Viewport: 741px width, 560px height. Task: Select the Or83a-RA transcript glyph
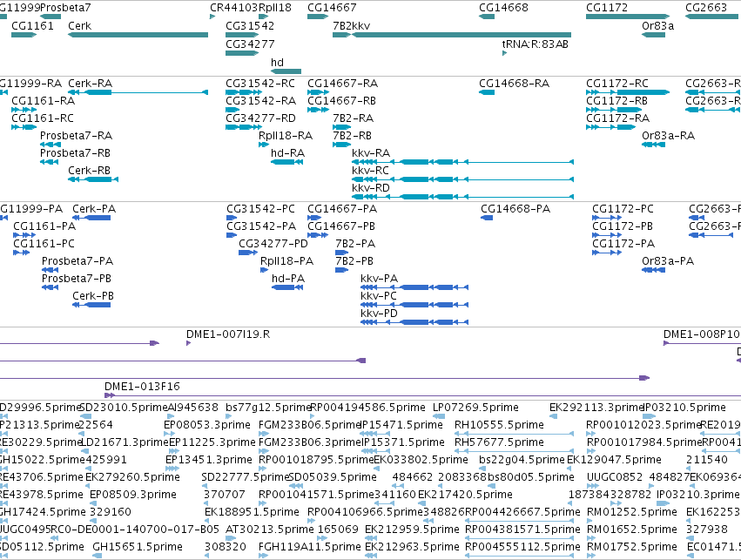click(654, 145)
